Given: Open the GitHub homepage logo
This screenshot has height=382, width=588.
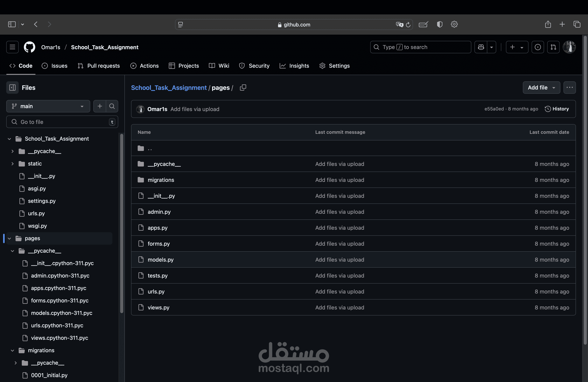Looking at the screenshot, I should [x=29, y=47].
